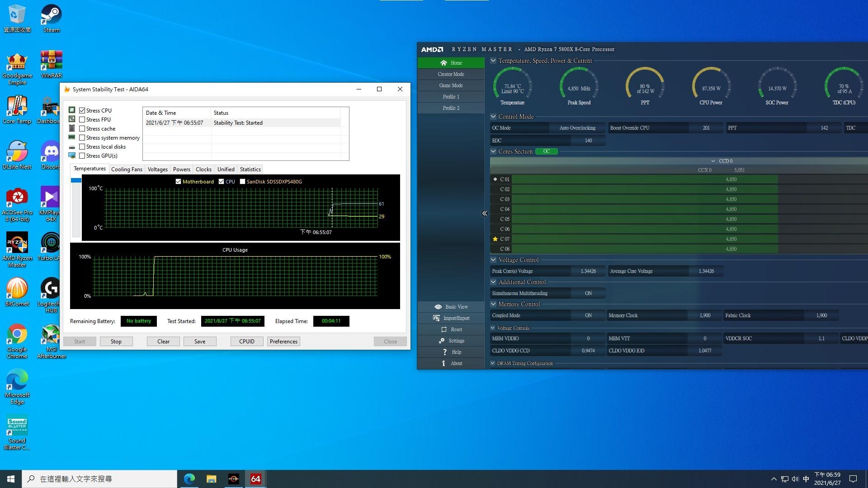Open the Recycle Bin on the desktop

pos(17,19)
